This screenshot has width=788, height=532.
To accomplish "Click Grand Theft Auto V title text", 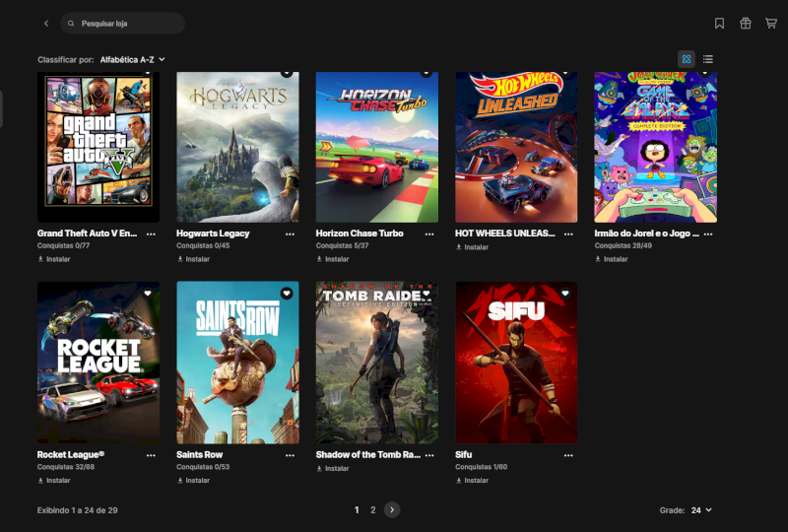I will click(x=87, y=233).
